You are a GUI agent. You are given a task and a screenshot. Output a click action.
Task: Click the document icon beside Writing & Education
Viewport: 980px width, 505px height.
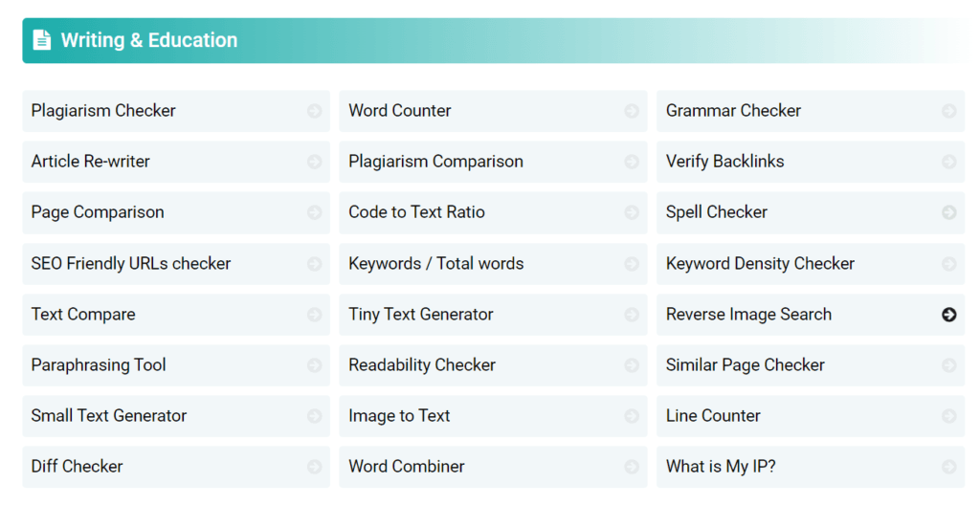point(41,40)
